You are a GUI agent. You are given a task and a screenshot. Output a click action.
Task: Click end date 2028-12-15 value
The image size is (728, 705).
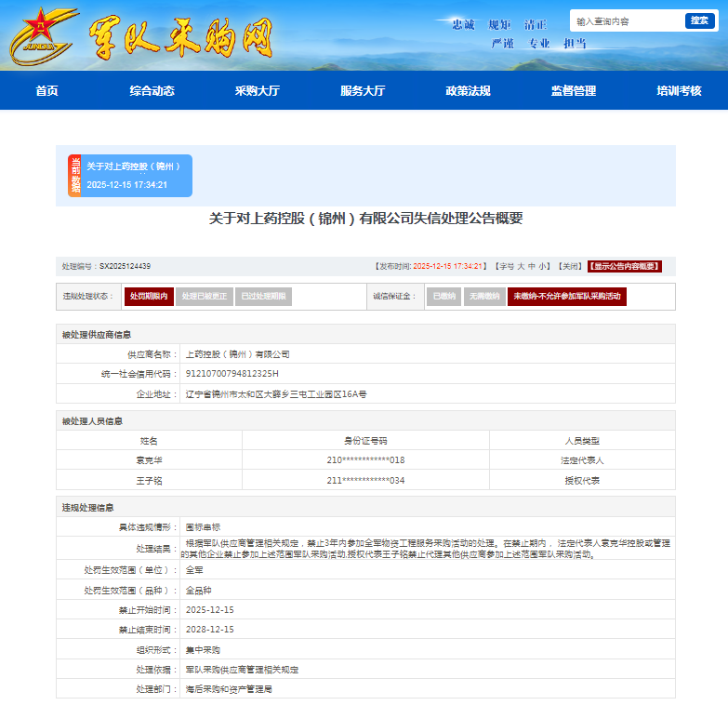(210, 630)
